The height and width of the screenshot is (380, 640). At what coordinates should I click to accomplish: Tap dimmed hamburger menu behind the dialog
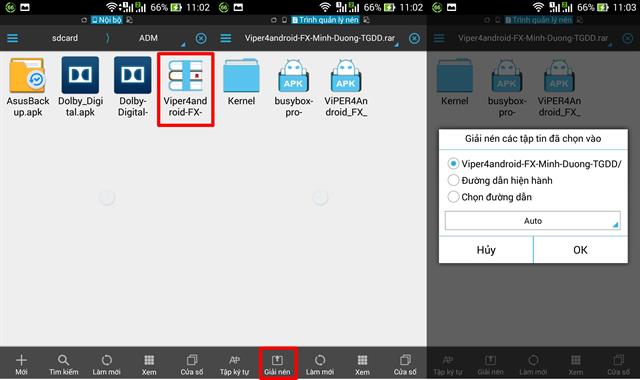[439, 38]
